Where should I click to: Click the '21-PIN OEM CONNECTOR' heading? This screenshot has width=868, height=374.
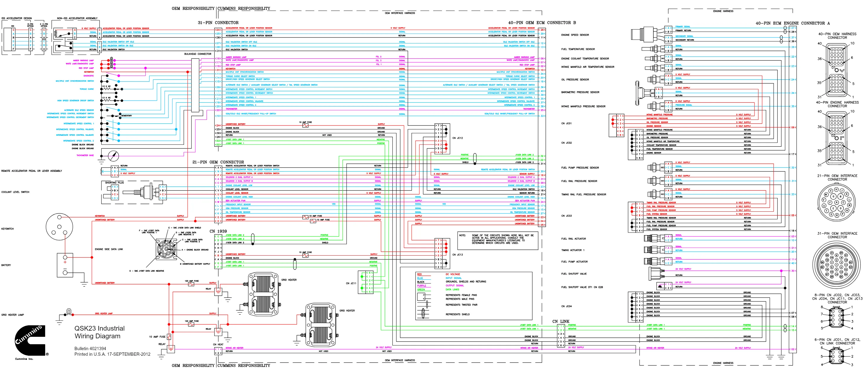tap(218, 162)
